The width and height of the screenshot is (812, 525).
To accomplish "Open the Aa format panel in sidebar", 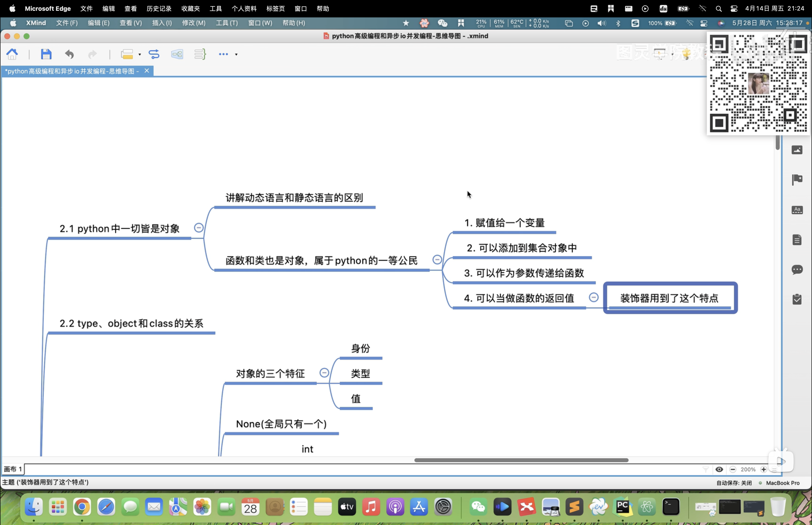I will click(x=797, y=210).
